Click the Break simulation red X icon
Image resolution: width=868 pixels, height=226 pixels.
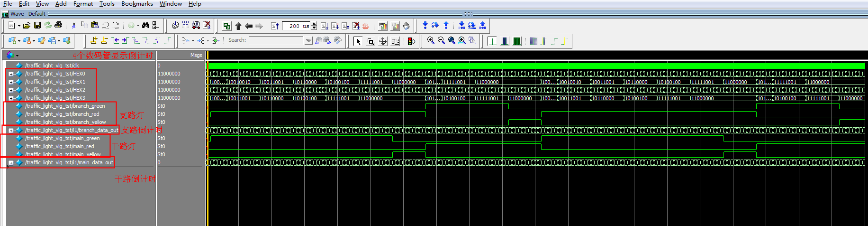pyautogui.click(x=207, y=26)
